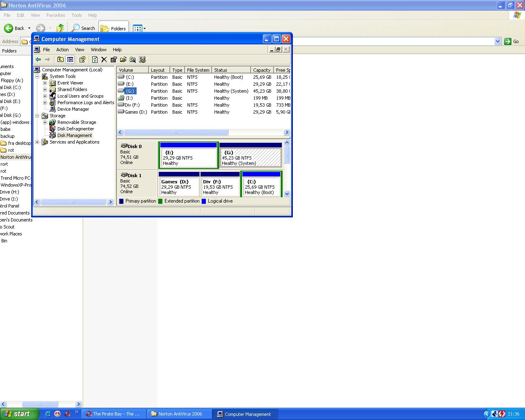Switch to The Pirate Bay taskbar button
525x420 pixels.
click(x=113, y=414)
